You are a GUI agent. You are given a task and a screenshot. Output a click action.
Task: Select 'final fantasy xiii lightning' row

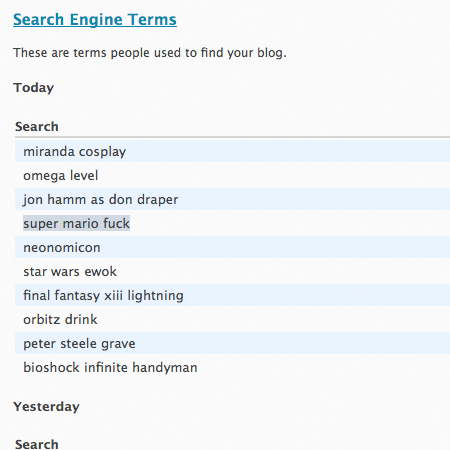pyautogui.click(x=232, y=295)
